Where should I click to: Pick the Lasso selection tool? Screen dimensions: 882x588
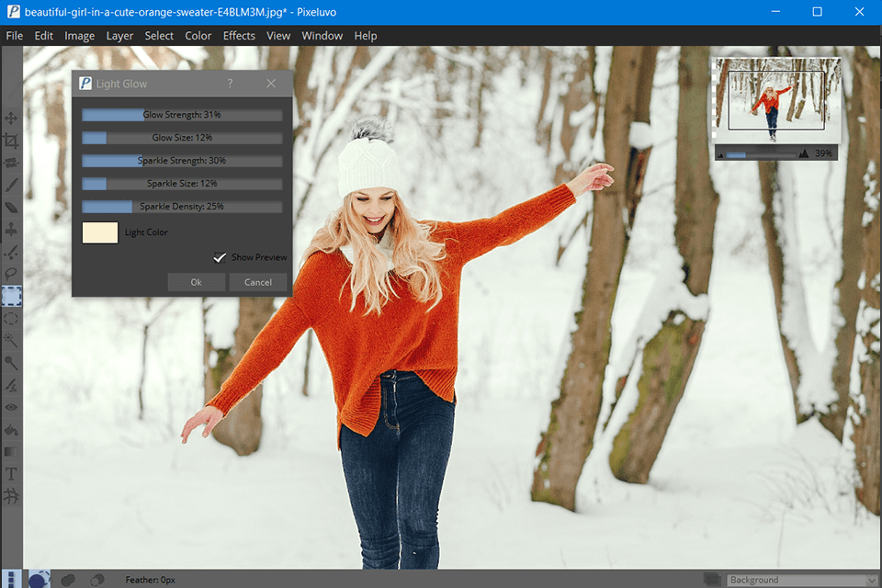(x=11, y=274)
